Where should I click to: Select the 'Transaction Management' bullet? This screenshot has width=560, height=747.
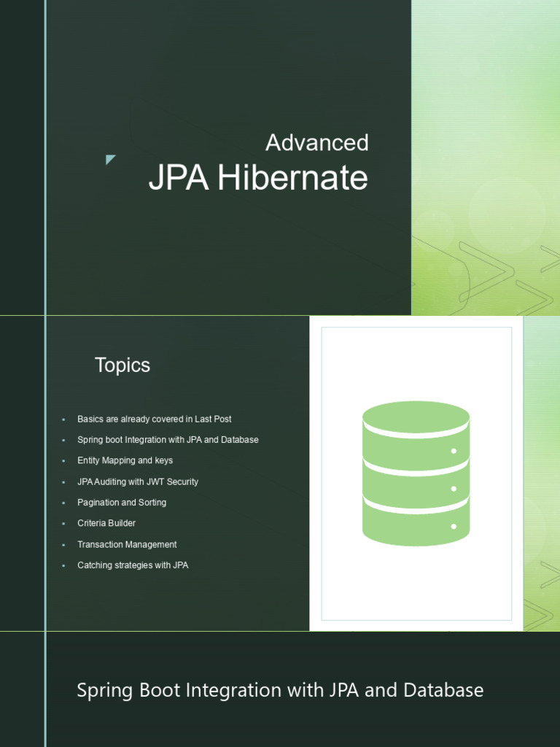[x=127, y=544]
